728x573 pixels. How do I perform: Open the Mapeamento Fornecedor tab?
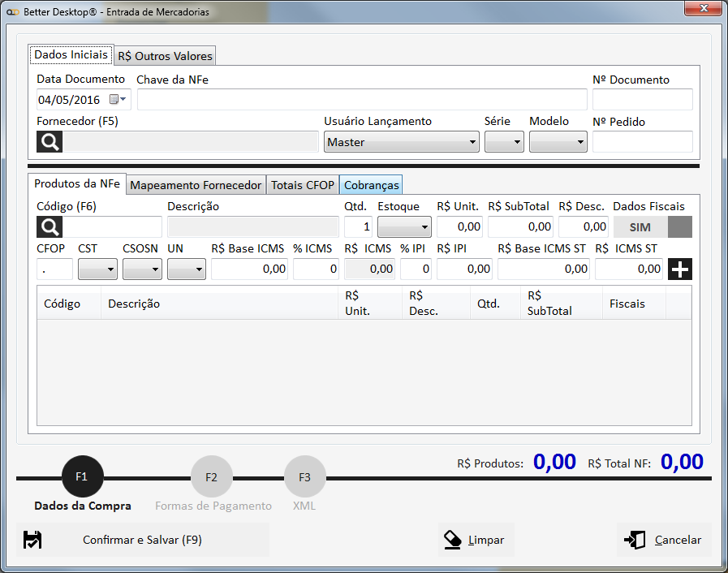(x=196, y=185)
